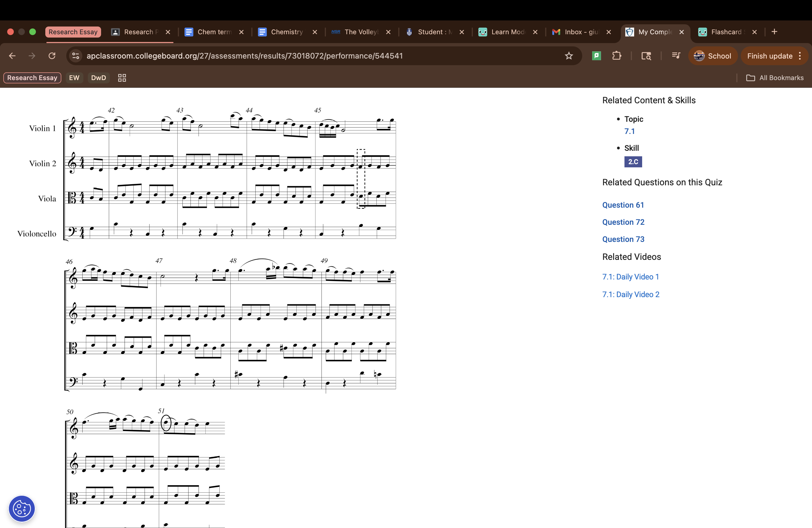Expand the Research Essay tab group
The height and width of the screenshot is (528, 812).
tap(73, 32)
